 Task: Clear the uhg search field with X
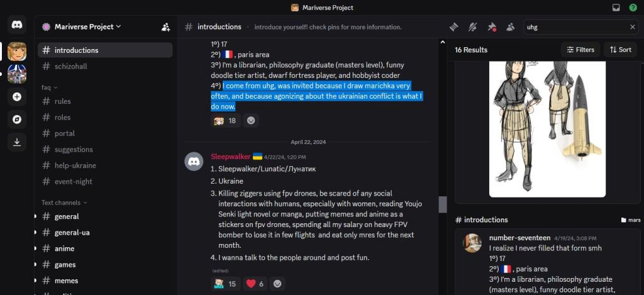633,27
